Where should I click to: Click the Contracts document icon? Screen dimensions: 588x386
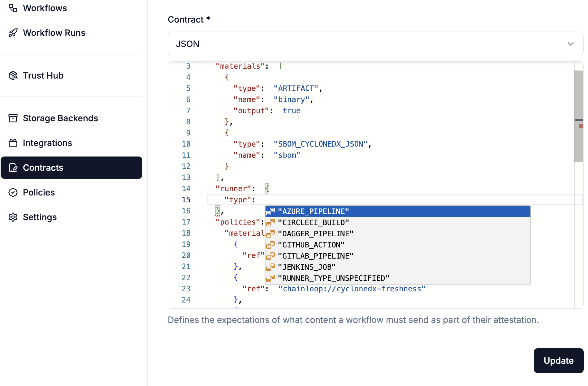click(13, 168)
